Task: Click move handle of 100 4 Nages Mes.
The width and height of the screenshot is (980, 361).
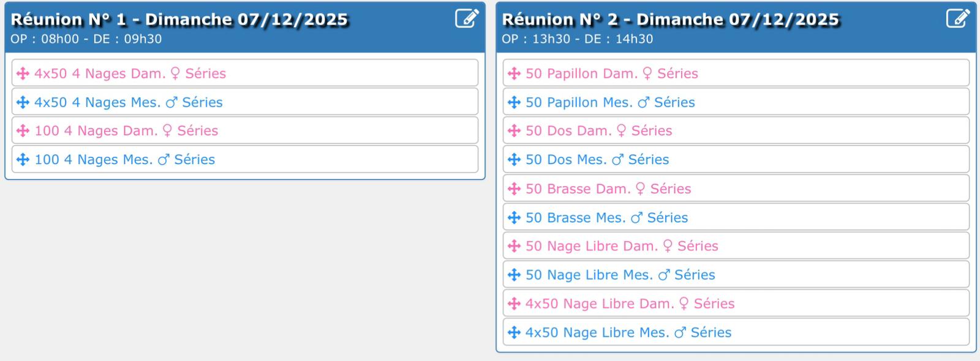Action: click(23, 160)
